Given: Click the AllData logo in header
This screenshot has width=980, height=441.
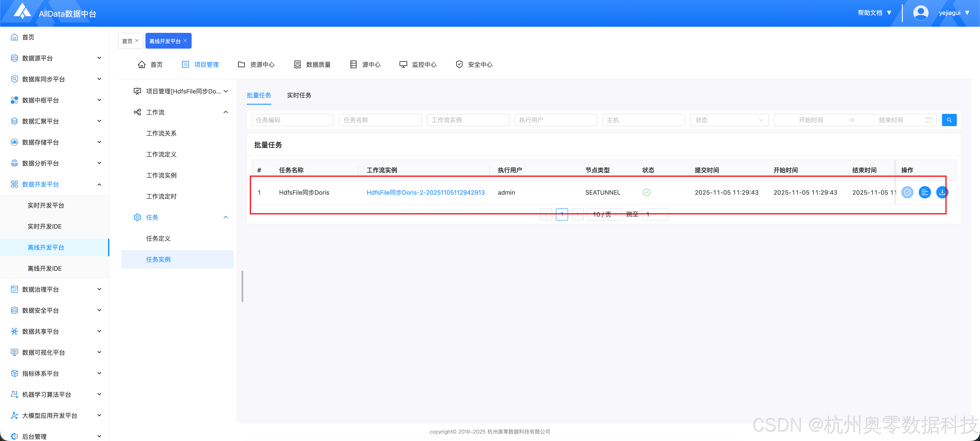Looking at the screenshot, I should pos(22,11).
